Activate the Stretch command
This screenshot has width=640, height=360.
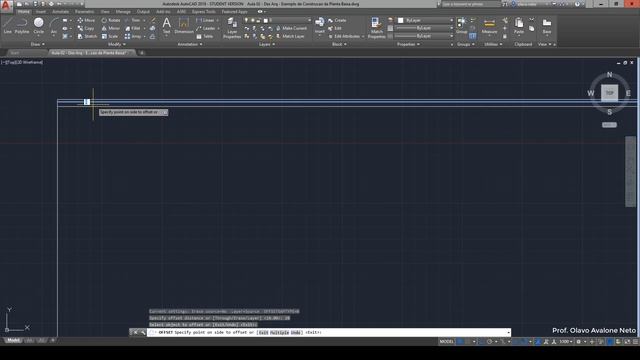87,36
